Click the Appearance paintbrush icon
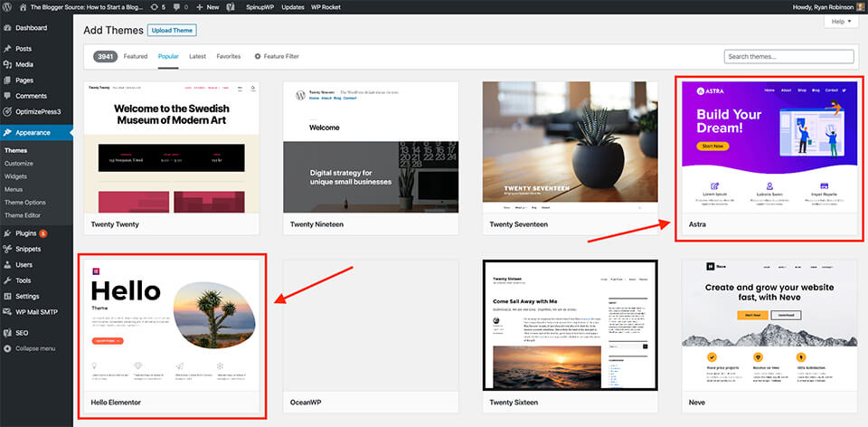 [8, 132]
